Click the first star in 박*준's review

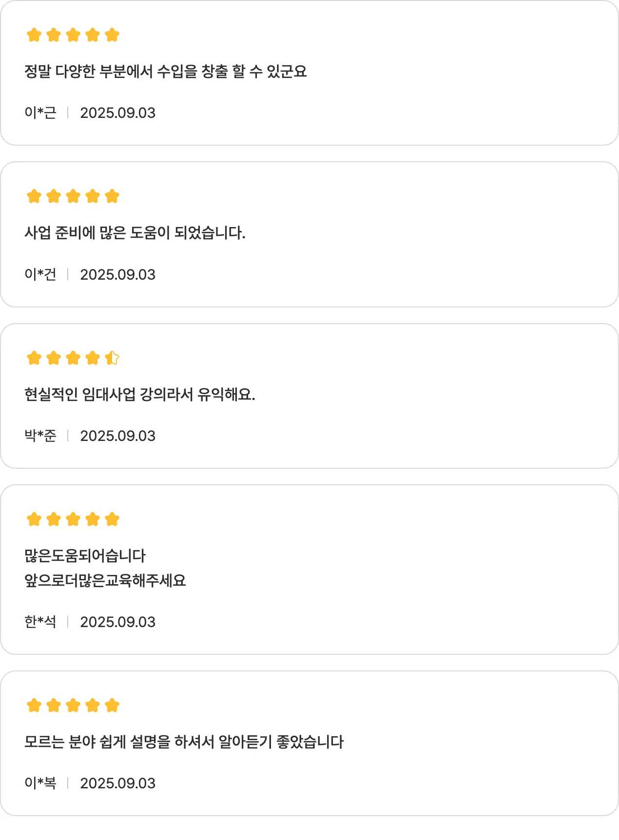(x=34, y=358)
